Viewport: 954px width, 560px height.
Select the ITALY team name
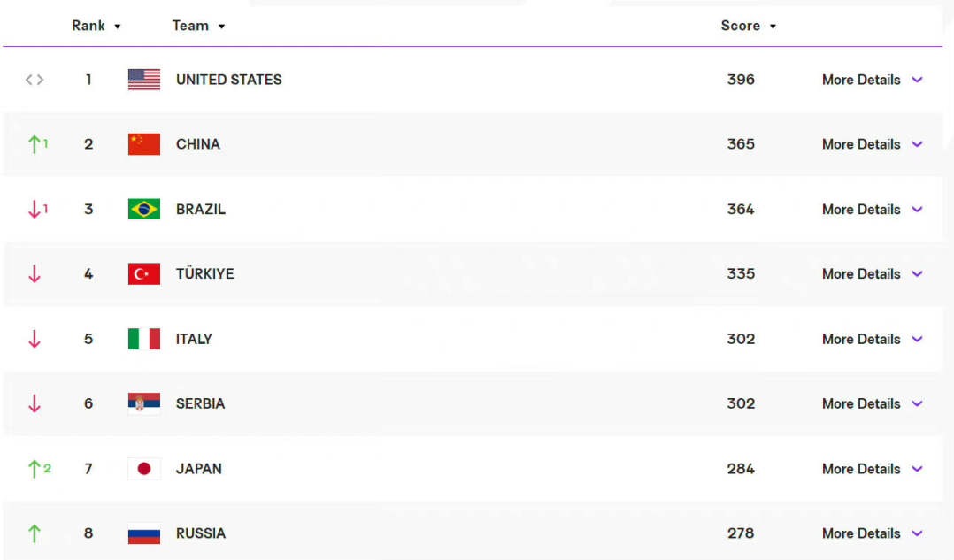(194, 339)
